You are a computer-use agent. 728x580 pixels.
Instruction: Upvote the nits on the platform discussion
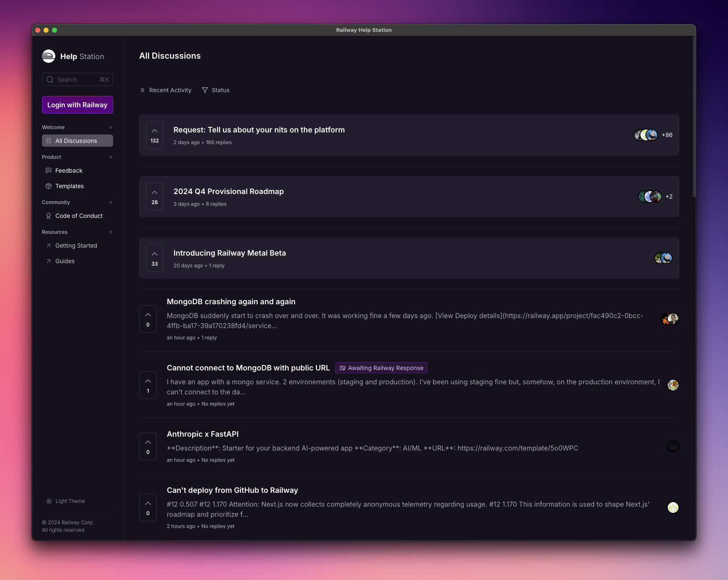pos(155,135)
